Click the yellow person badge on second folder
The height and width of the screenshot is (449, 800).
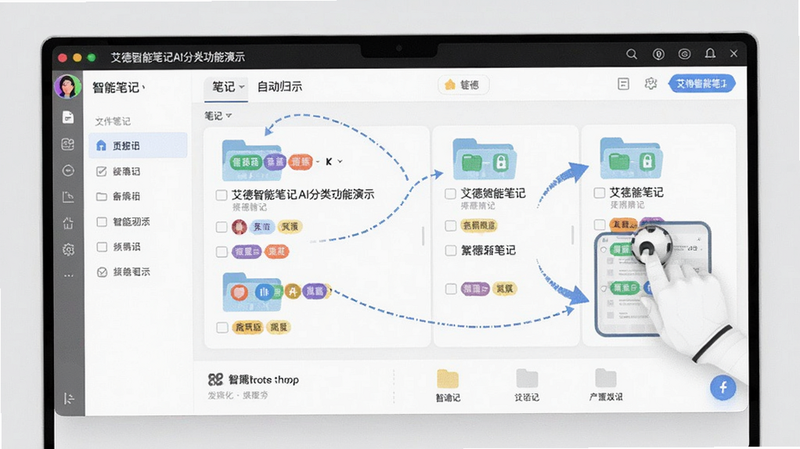[292, 291]
